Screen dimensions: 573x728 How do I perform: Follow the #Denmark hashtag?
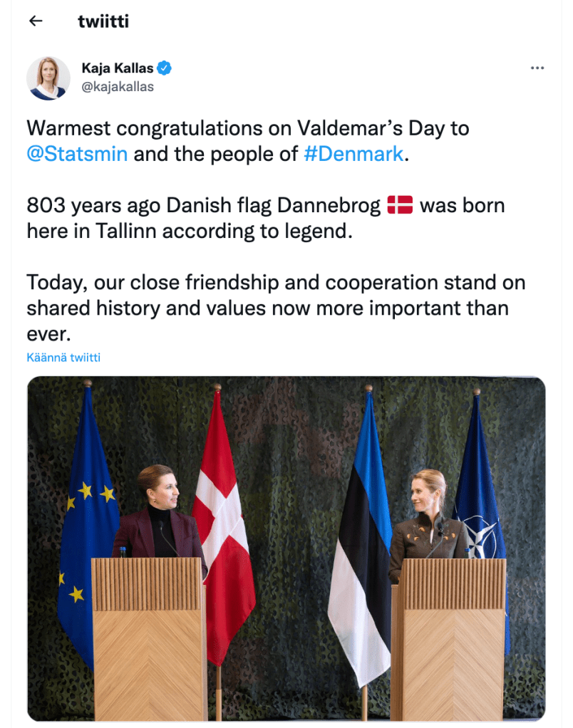[353, 154]
